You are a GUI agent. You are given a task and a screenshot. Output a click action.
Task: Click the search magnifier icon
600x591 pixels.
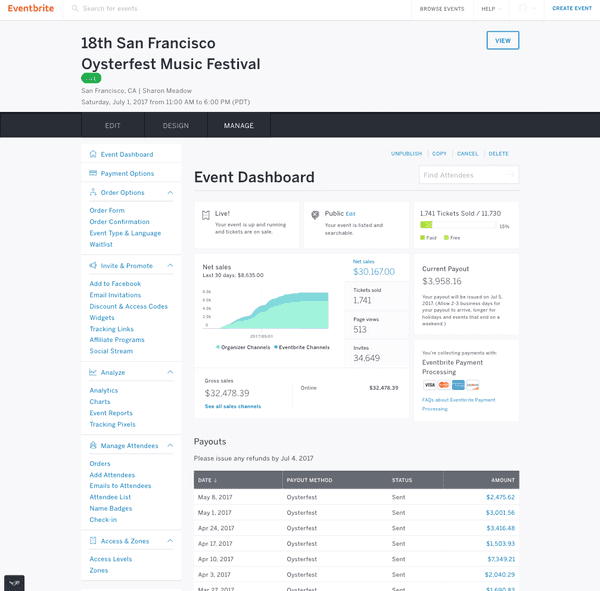click(75, 8)
